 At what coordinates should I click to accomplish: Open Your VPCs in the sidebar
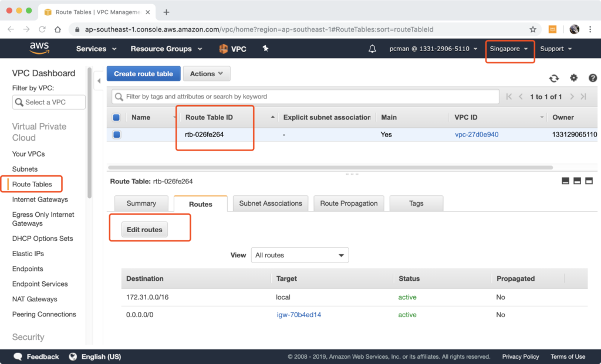tap(28, 154)
